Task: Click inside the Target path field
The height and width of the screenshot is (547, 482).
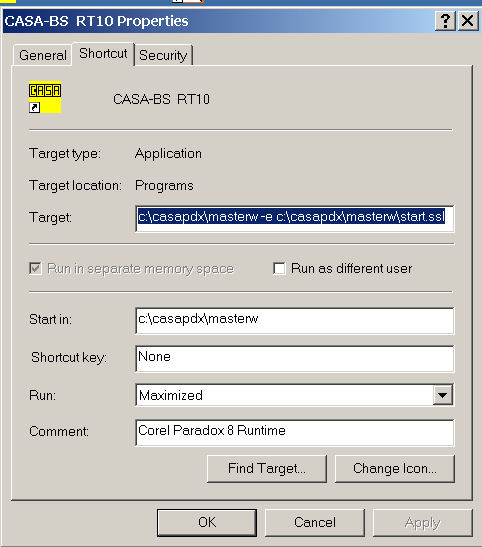Action: [x=295, y=219]
